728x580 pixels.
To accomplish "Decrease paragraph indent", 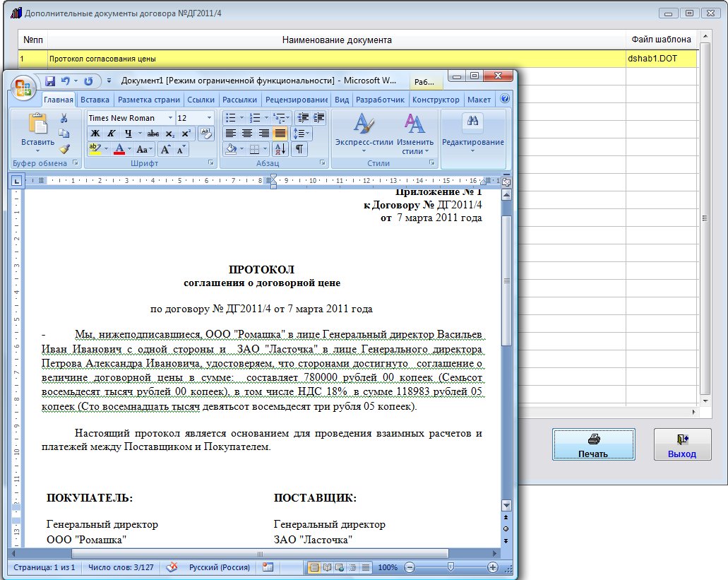I will tap(303, 118).
